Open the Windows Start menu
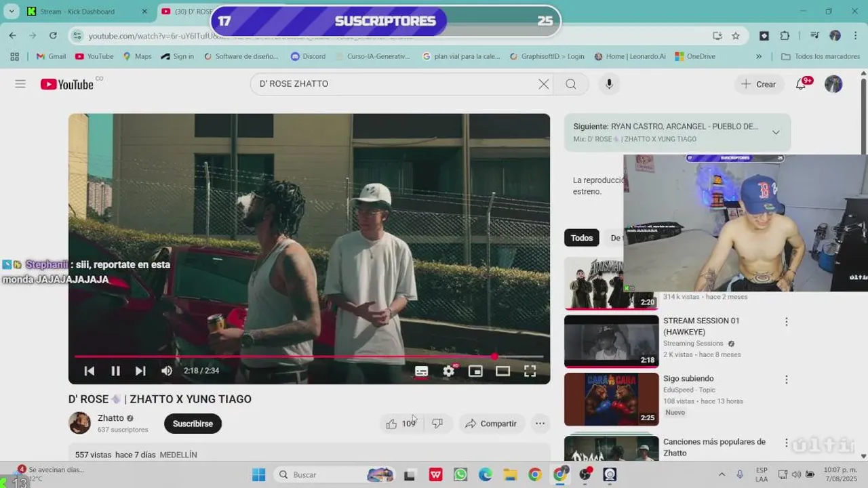The image size is (868, 488). click(258, 474)
